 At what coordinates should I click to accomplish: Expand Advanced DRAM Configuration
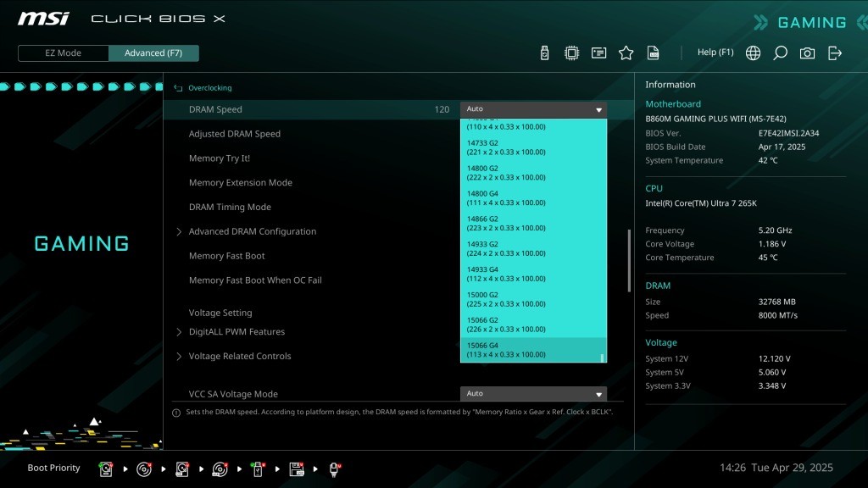click(x=252, y=231)
